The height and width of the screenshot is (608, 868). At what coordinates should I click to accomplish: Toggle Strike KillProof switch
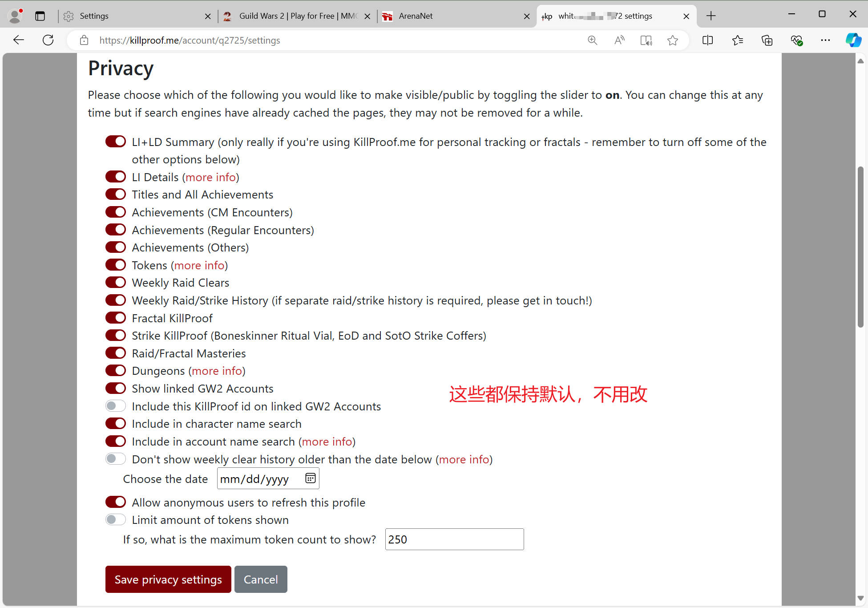point(116,335)
